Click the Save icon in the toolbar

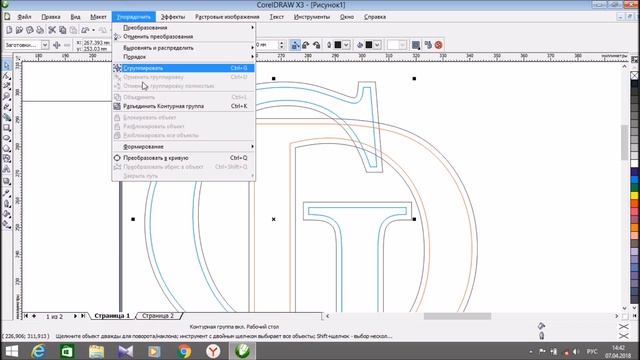(x=29, y=30)
